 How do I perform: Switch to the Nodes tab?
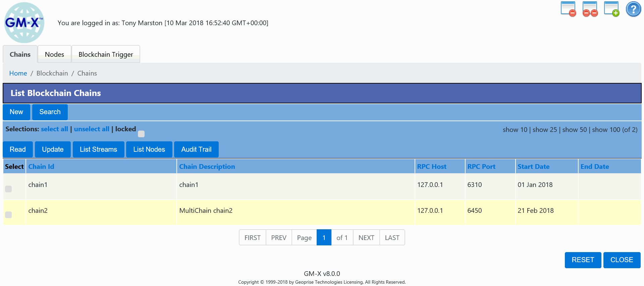click(x=54, y=54)
